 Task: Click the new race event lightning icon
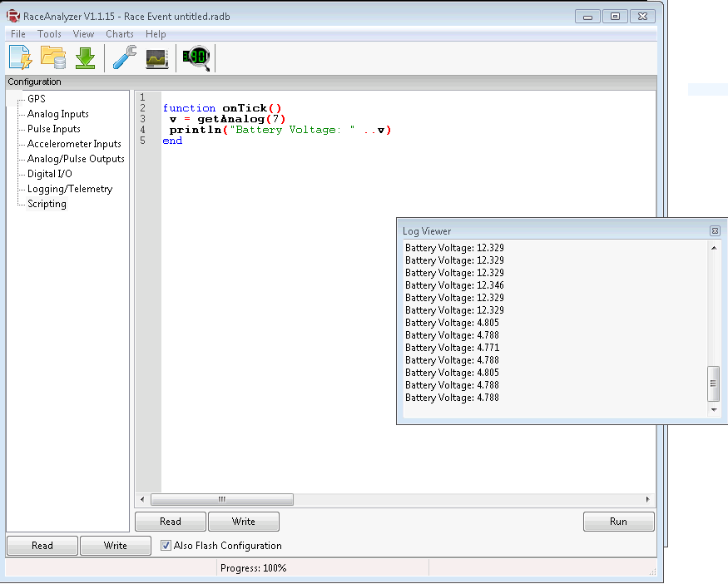click(x=21, y=57)
